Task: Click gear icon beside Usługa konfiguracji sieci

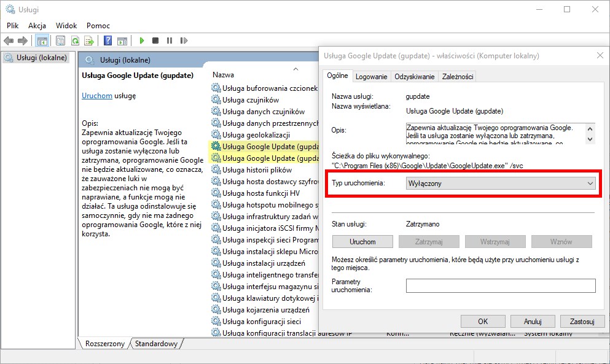Action: click(216, 322)
